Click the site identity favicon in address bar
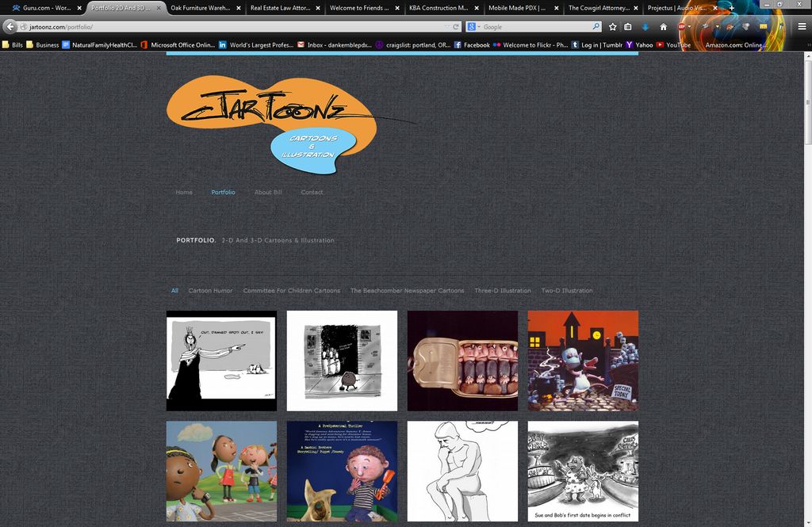This screenshot has height=527, width=812. (x=23, y=26)
